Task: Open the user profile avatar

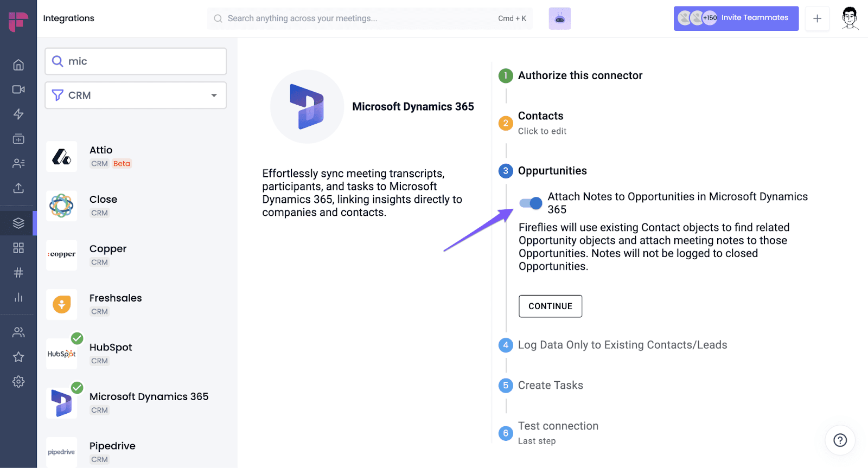Action: click(x=850, y=18)
